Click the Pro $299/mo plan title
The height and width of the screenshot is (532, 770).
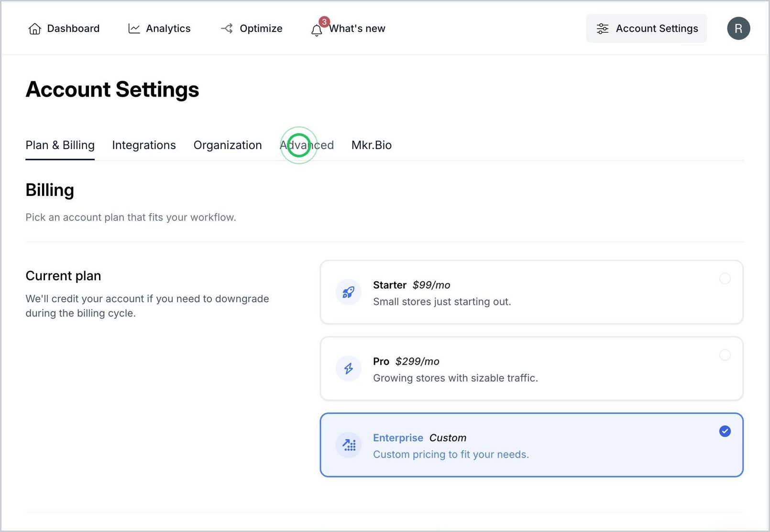(x=406, y=361)
